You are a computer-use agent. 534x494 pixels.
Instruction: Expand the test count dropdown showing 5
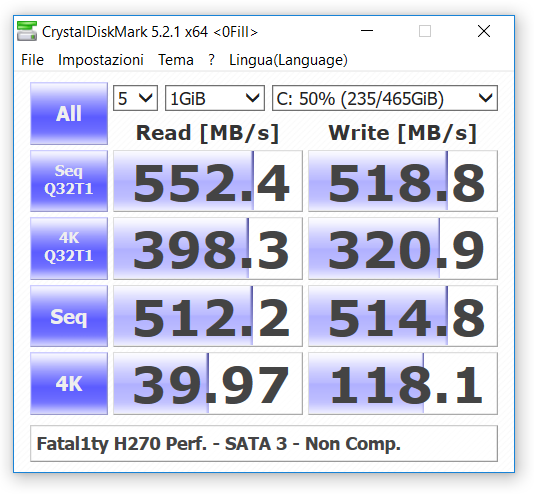[135, 98]
